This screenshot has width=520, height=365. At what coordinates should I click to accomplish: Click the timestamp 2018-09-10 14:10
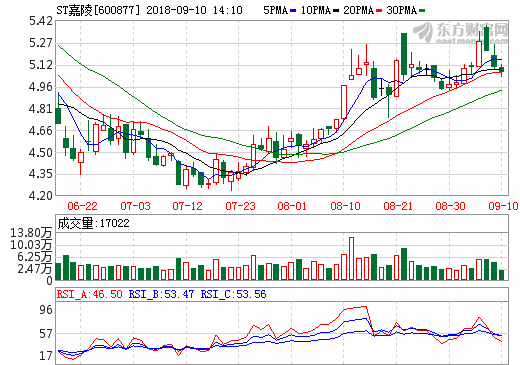click(x=194, y=10)
